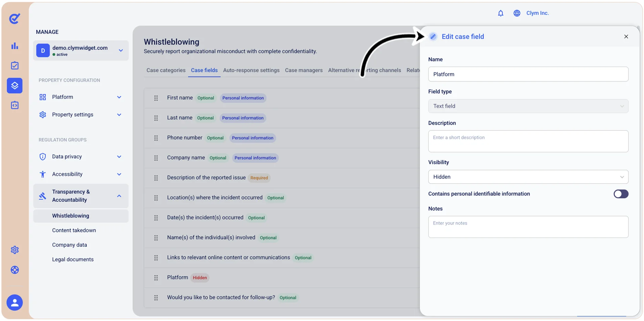Click the Clym Inc. account name

click(538, 13)
